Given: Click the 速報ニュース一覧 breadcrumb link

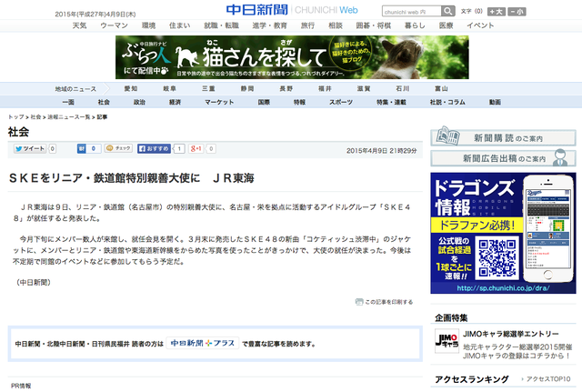Looking at the screenshot, I should coord(69,117).
